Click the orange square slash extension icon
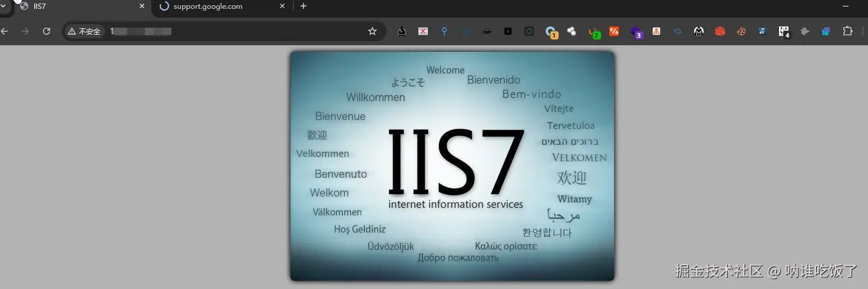The width and height of the screenshot is (868, 289). coord(614,31)
